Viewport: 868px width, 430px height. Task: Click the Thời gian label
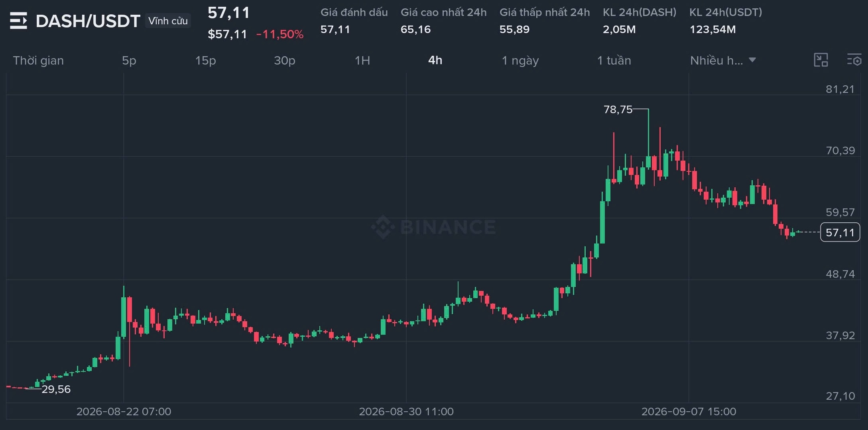tap(38, 60)
